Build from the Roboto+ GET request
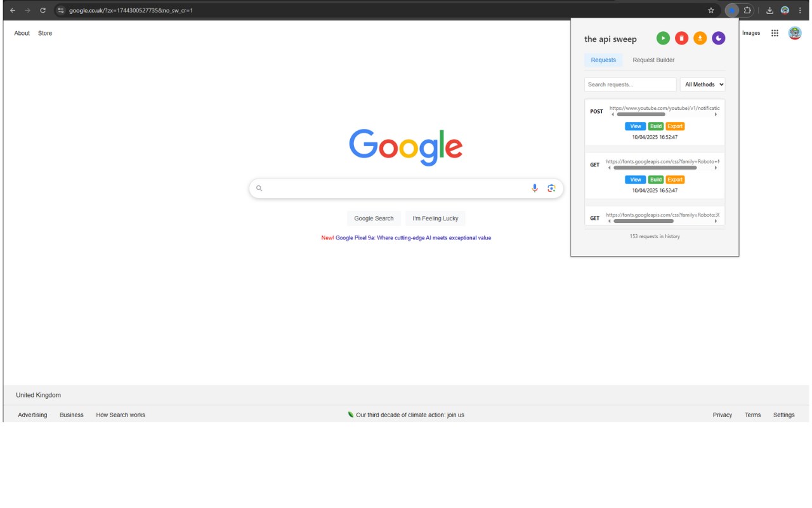This screenshot has width=812, height=508. pyautogui.click(x=656, y=180)
